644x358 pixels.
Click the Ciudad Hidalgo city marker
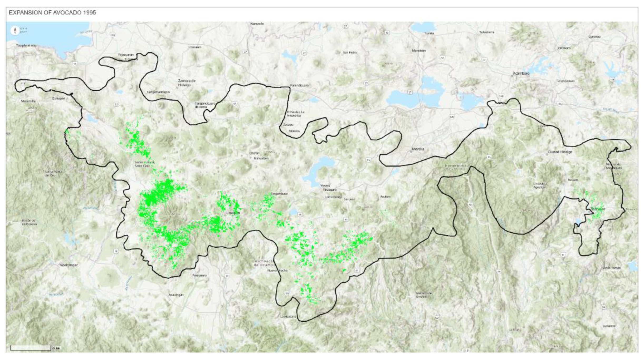[x=547, y=155]
